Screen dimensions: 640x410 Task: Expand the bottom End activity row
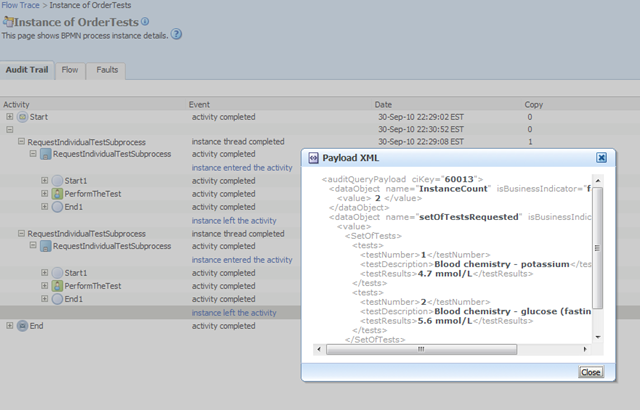(x=9, y=326)
